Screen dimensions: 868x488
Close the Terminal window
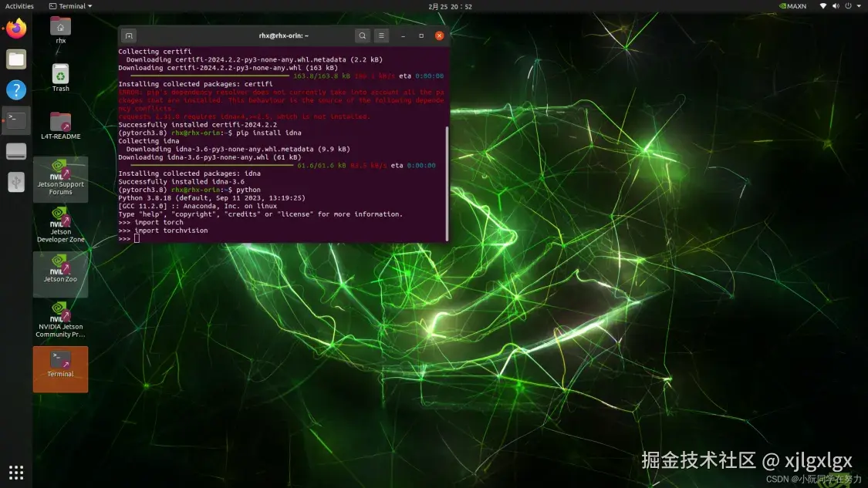[x=440, y=36]
